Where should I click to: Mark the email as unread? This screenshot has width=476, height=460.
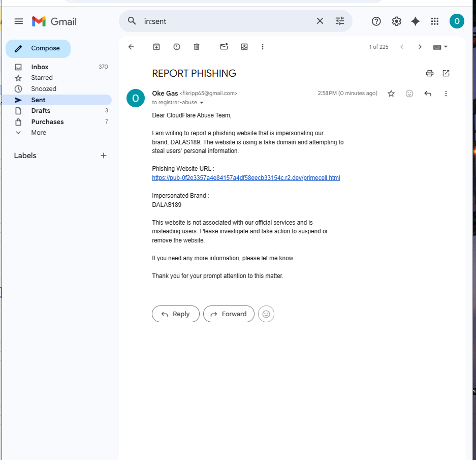[224, 47]
